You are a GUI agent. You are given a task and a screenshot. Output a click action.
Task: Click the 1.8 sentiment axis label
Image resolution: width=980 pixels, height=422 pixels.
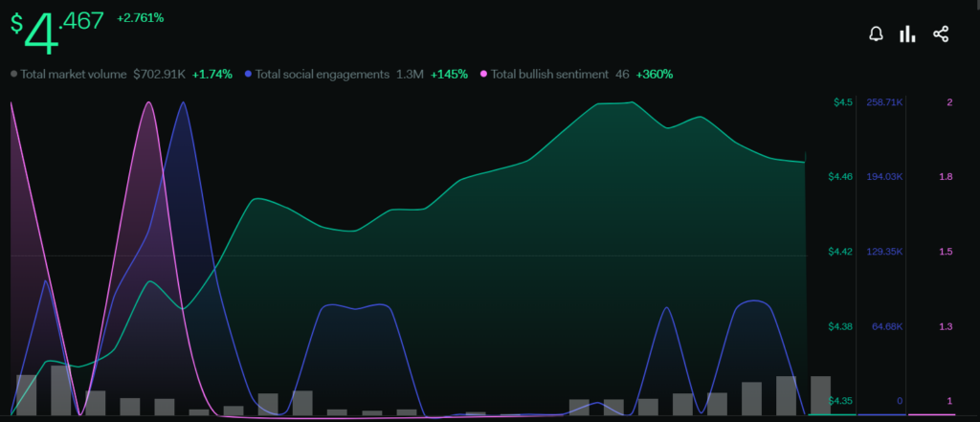point(946,177)
